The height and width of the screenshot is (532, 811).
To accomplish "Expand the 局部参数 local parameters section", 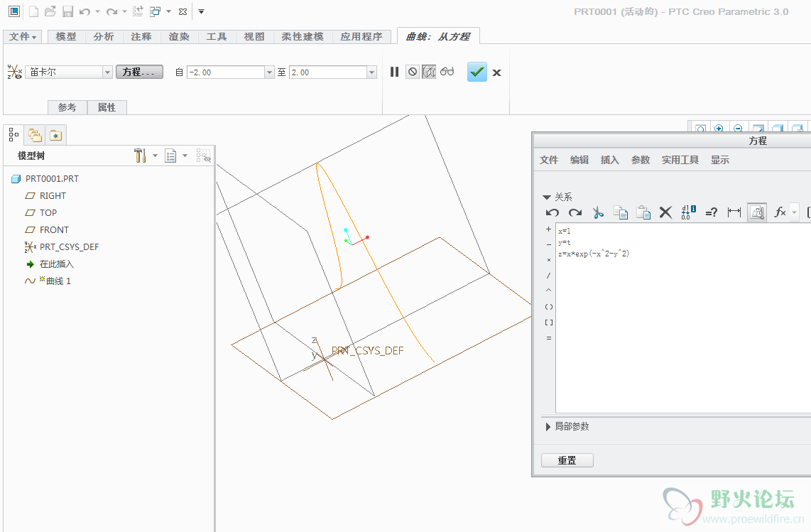I will (x=548, y=426).
